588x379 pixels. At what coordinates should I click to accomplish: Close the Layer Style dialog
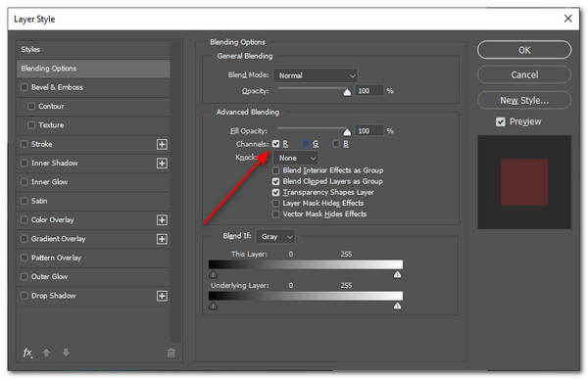568,19
